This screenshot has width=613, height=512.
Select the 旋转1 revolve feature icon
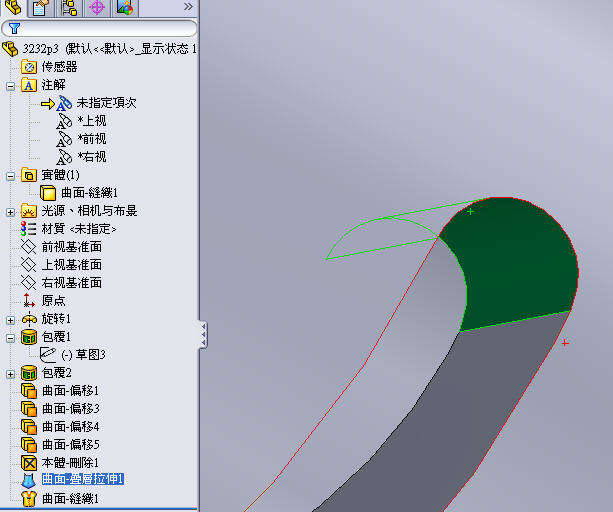coord(29,319)
